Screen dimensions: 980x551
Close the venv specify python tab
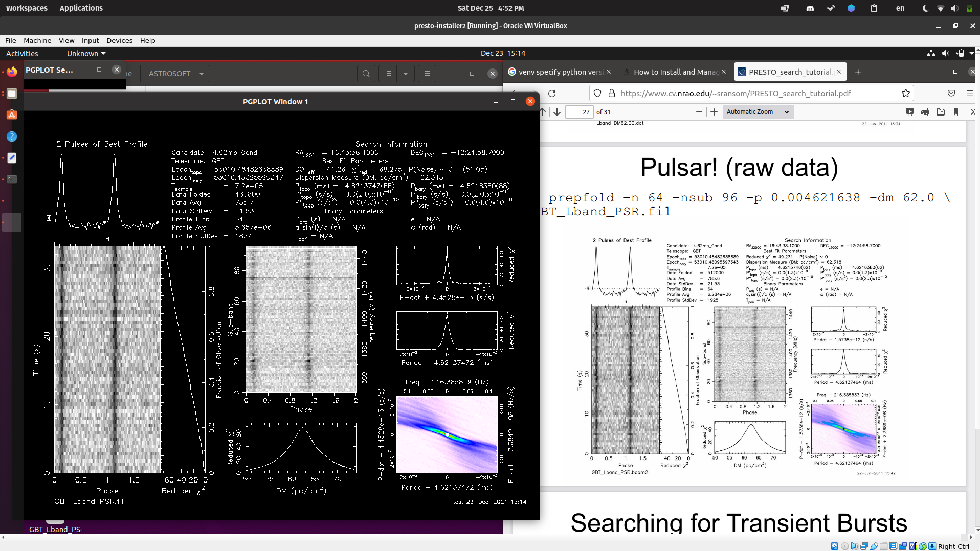[609, 72]
